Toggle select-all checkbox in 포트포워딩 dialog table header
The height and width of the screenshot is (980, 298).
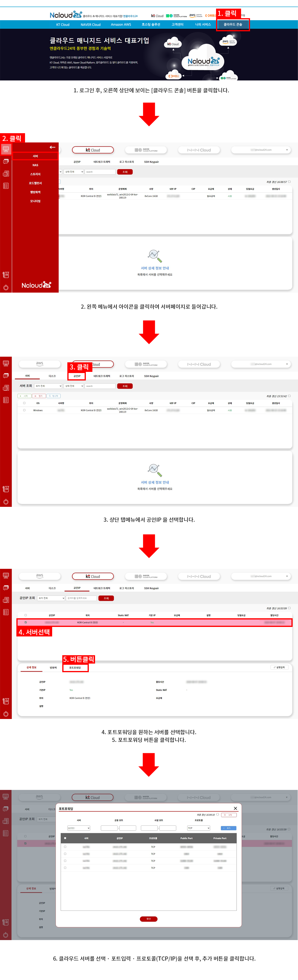coord(65,838)
